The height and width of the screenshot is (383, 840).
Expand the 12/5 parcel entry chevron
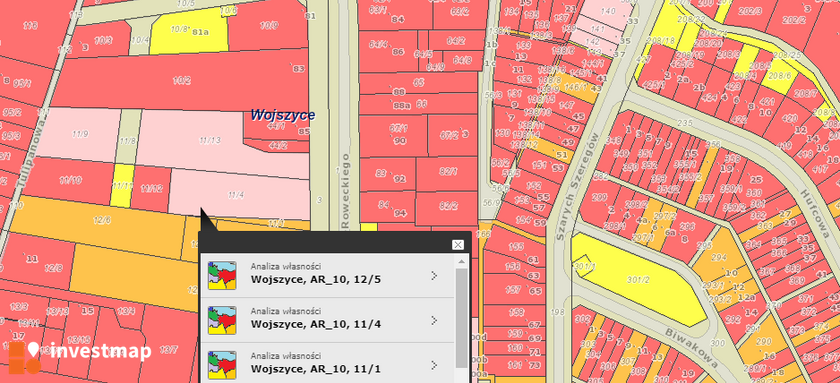[x=434, y=275]
